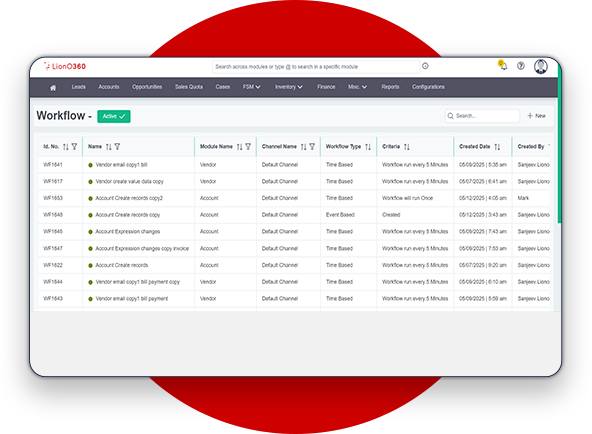Open the Leads module
This screenshot has width=592, height=434.
click(x=79, y=87)
